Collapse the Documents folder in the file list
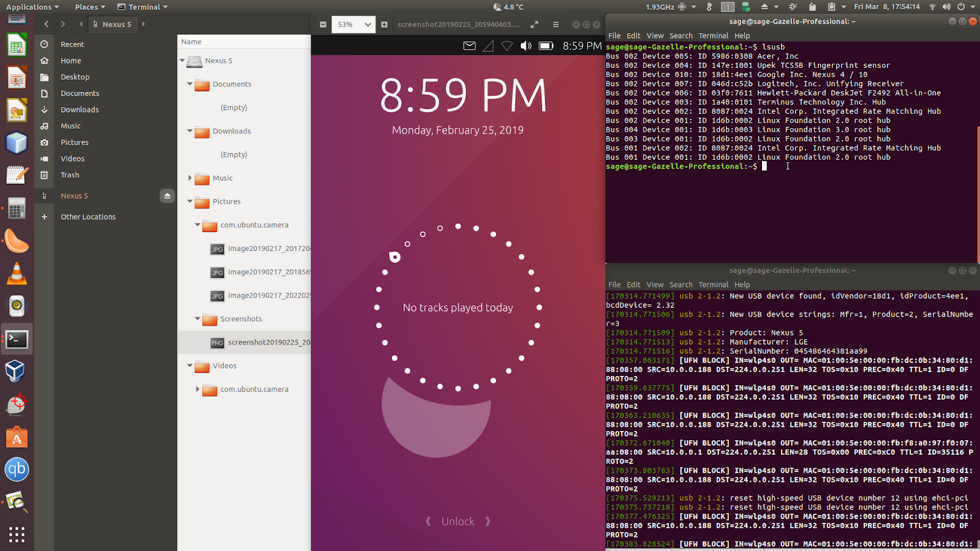 [190, 84]
